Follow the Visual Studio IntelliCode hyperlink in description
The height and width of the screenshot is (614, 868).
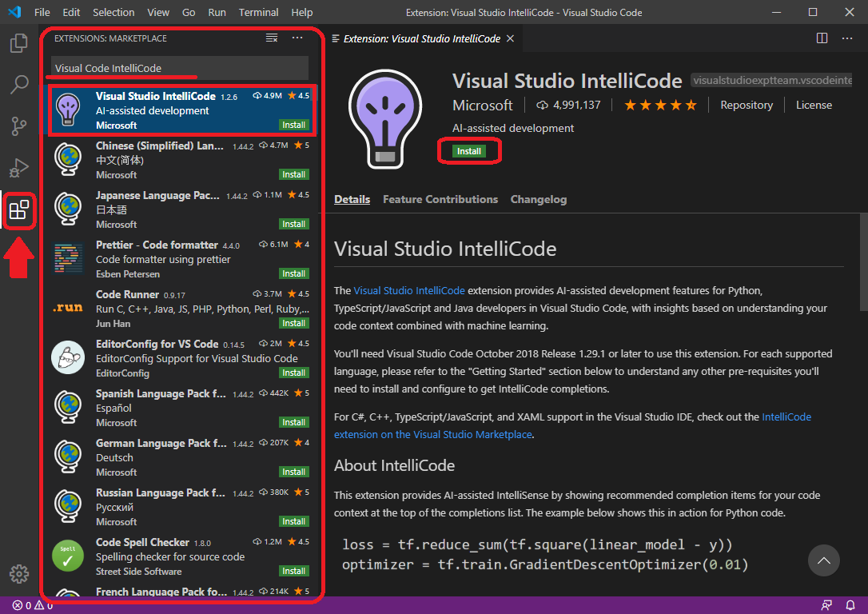click(x=409, y=290)
